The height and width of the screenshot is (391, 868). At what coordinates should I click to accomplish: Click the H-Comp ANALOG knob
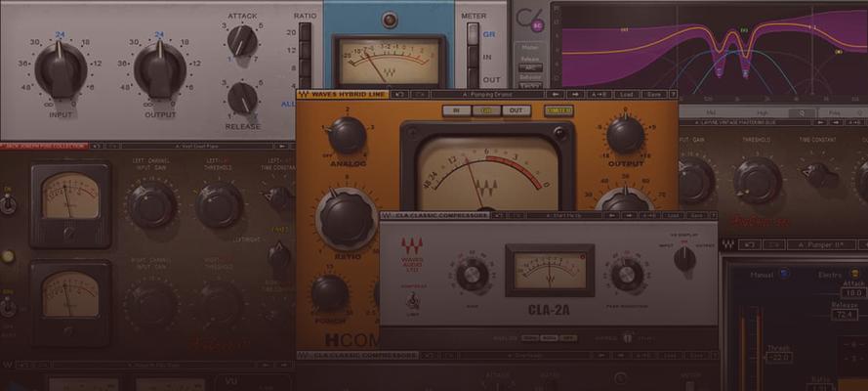[347, 135]
